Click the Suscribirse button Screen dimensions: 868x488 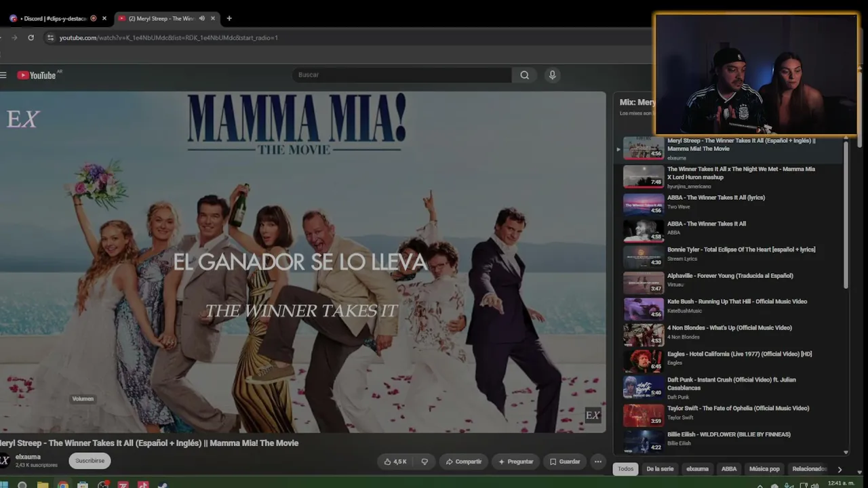[x=90, y=461]
